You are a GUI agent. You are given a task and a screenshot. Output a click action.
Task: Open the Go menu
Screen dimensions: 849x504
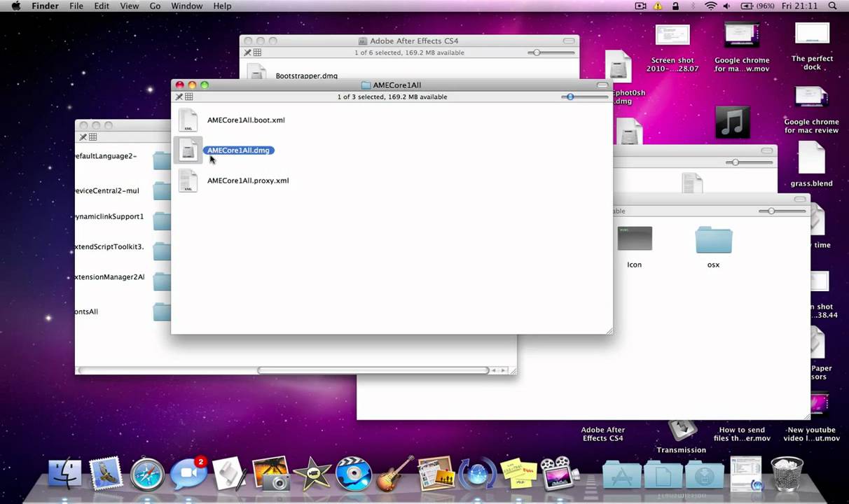(155, 6)
